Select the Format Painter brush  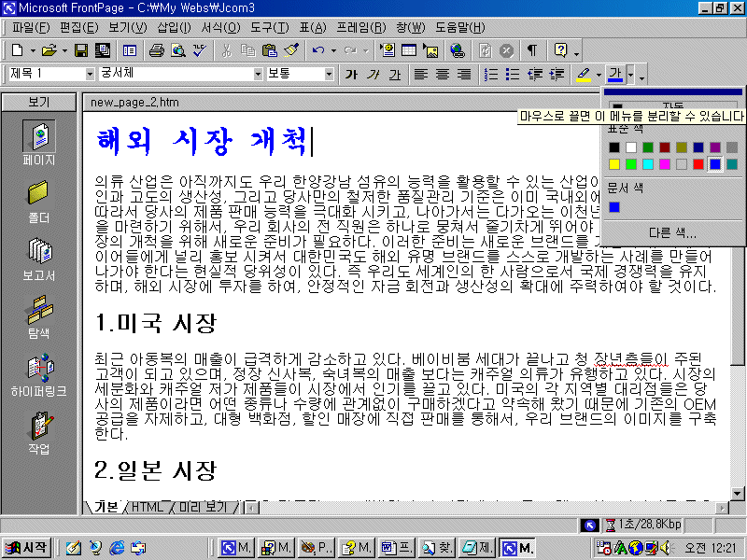(291, 50)
